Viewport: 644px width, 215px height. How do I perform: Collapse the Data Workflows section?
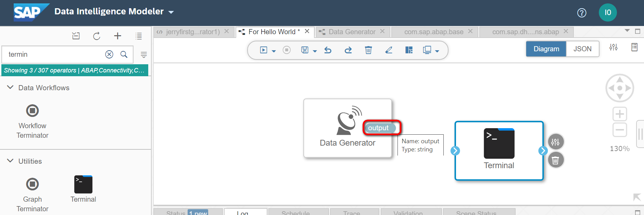(x=10, y=88)
